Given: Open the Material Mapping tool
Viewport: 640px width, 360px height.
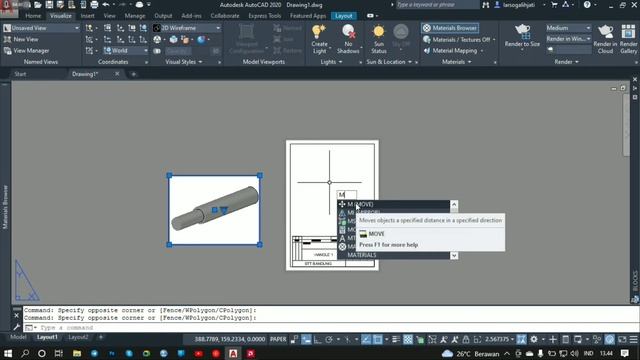Looking at the screenshot, I should tap(450, 51).
